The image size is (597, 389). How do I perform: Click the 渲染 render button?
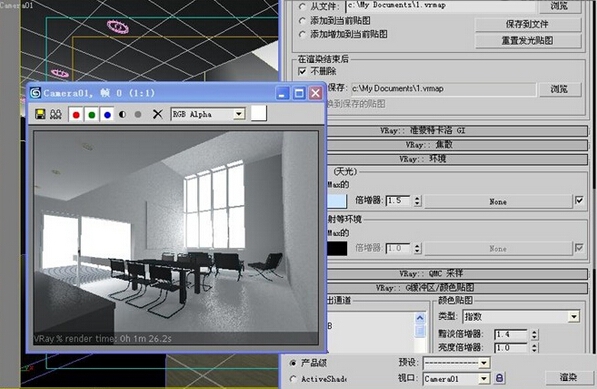tap(568, 377)
